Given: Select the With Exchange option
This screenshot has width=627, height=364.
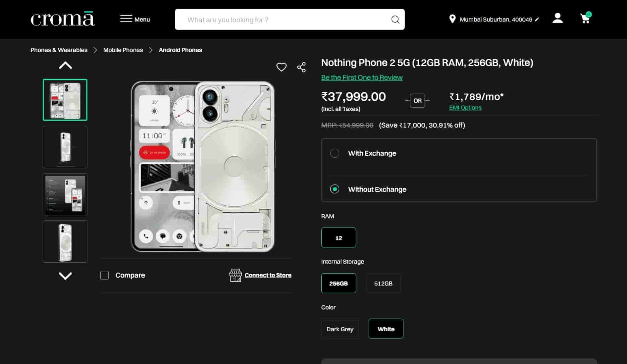Looking at the screenshot, I should [x=335, y=153].
